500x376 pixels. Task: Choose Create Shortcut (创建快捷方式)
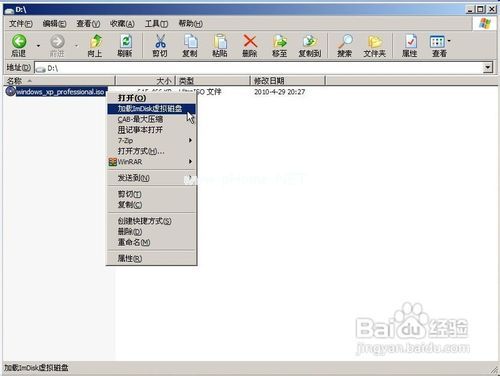(x=152, y=221)
